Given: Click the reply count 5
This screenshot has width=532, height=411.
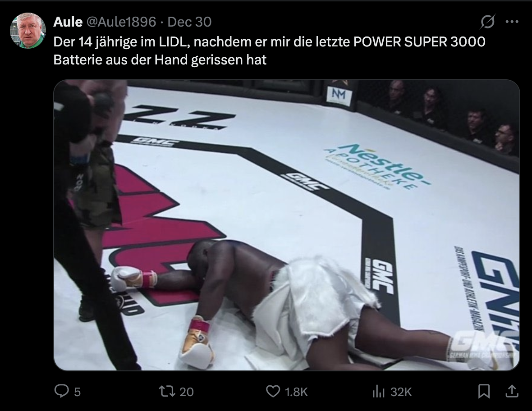Looking at the screenshot, I should point(78,392).
